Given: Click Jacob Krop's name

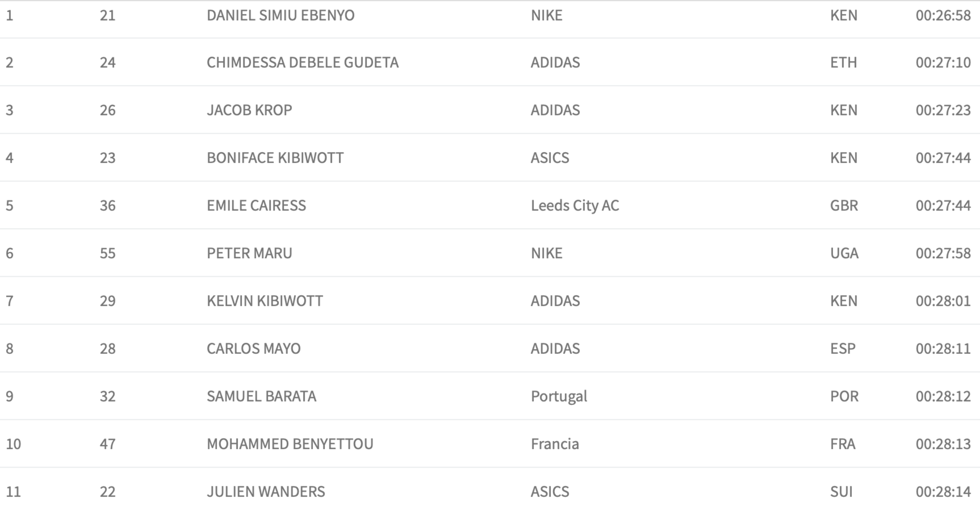Looking at the screenshot, I should coord(249,110).
